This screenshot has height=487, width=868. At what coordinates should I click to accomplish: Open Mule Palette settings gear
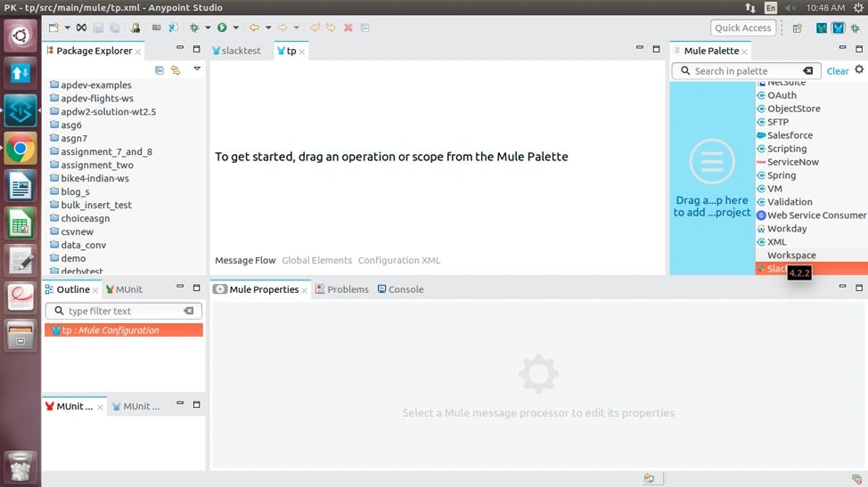[x=859, y=69]
